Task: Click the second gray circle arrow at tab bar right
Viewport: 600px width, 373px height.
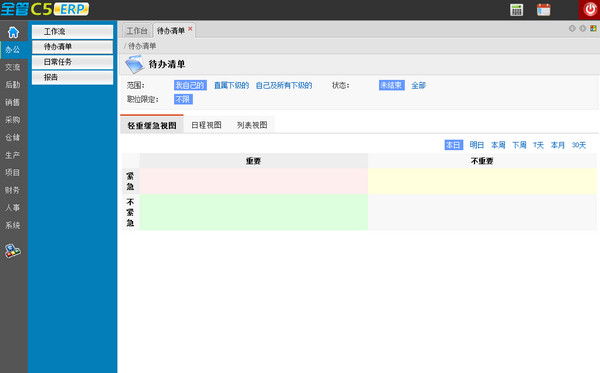Action: point(582,28)
